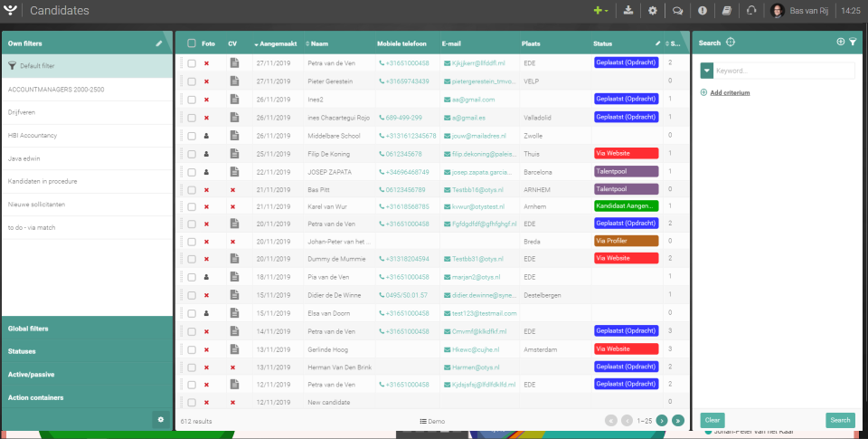Expand the Statuses section
The height and width of the screenshot is (439, 868).
coord(88,351)
